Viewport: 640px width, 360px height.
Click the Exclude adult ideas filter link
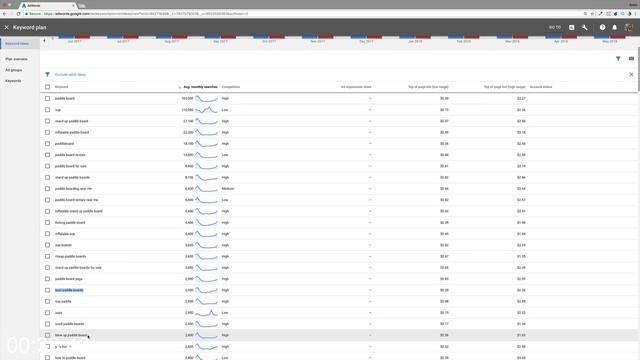[x=71, y=75]
